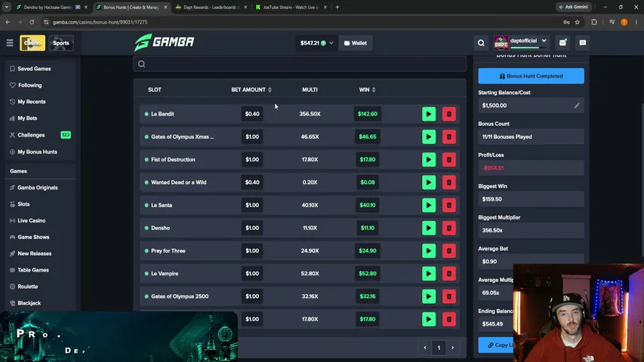
Task: Open My Bonus Hunts in sidebar
Action: click(x=37, y=152)
